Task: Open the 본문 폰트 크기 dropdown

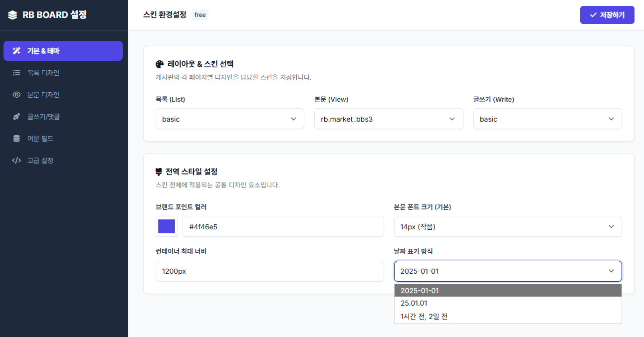Action: pyautogui.click(x=507, y=227)
